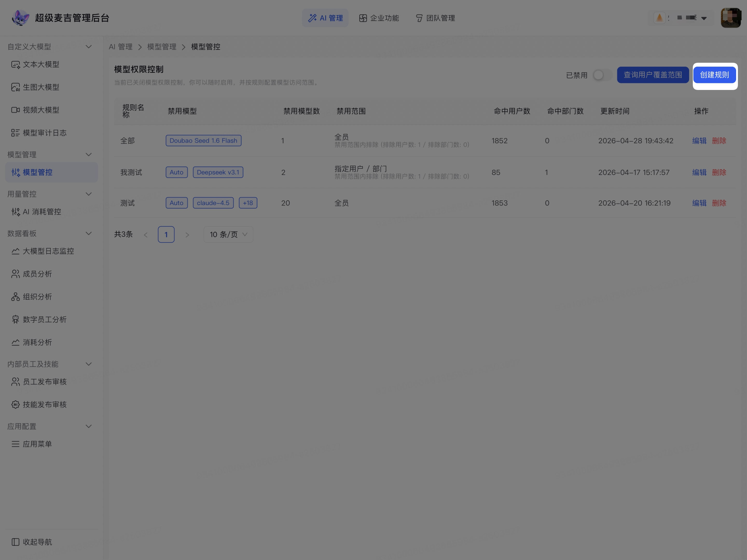Viewport: 747px width, 560px height.
Task: Collapse 内部员工及技能 section chevron
Action: [x=89, y=364]
